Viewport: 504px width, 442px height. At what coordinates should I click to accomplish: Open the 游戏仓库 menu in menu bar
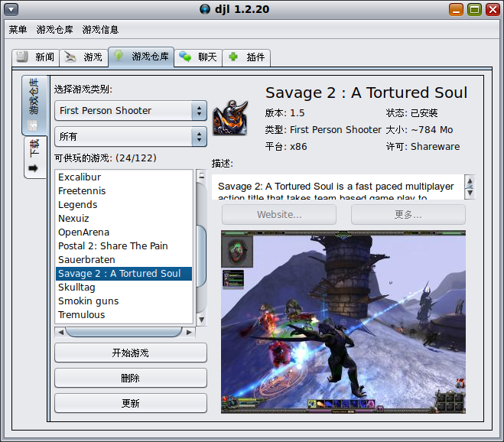pyautogui.click(x=54, y=30)
